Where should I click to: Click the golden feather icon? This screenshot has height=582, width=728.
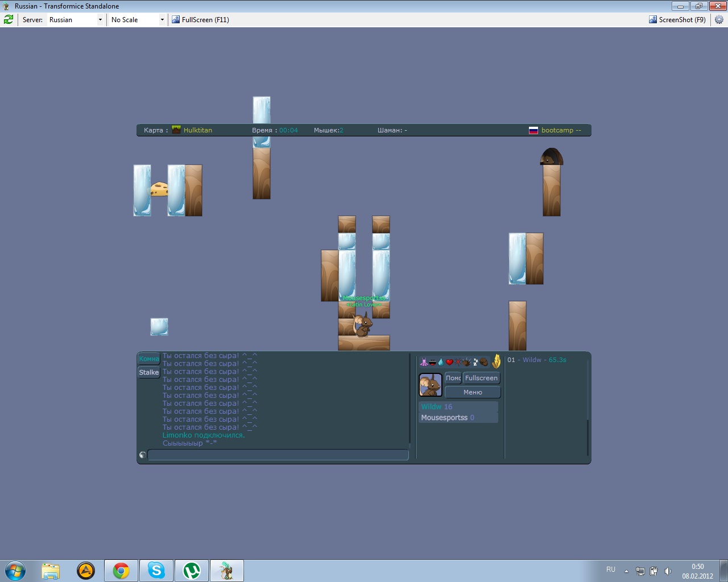(x=497, y=361)
